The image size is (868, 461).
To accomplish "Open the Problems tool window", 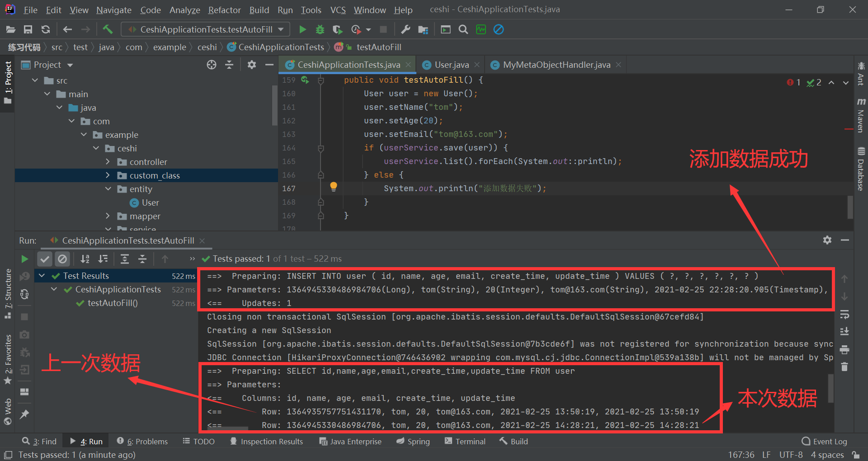I will 142,441.
